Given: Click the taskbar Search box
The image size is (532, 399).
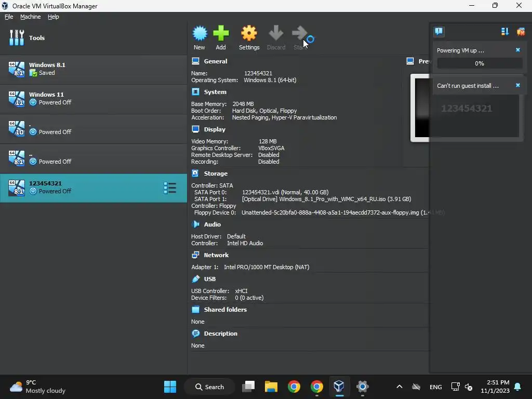Looking at the screenshot, I should tap(210, 387).
